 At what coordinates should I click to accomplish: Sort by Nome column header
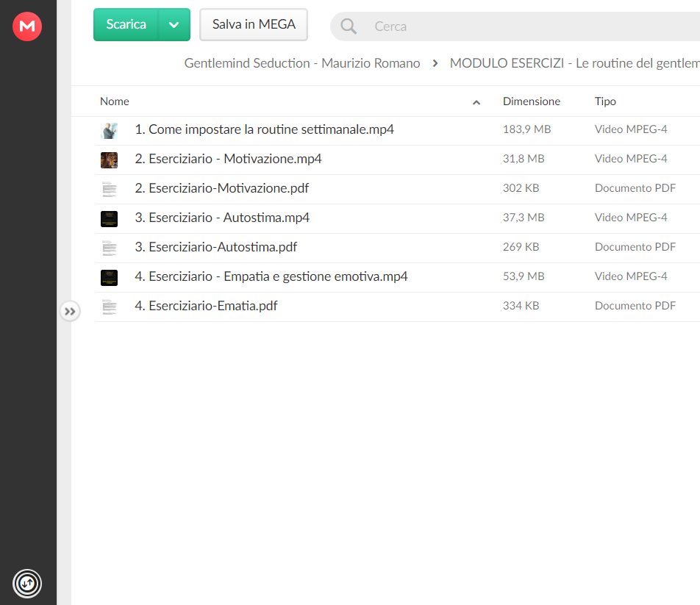(x=115, y=101)
